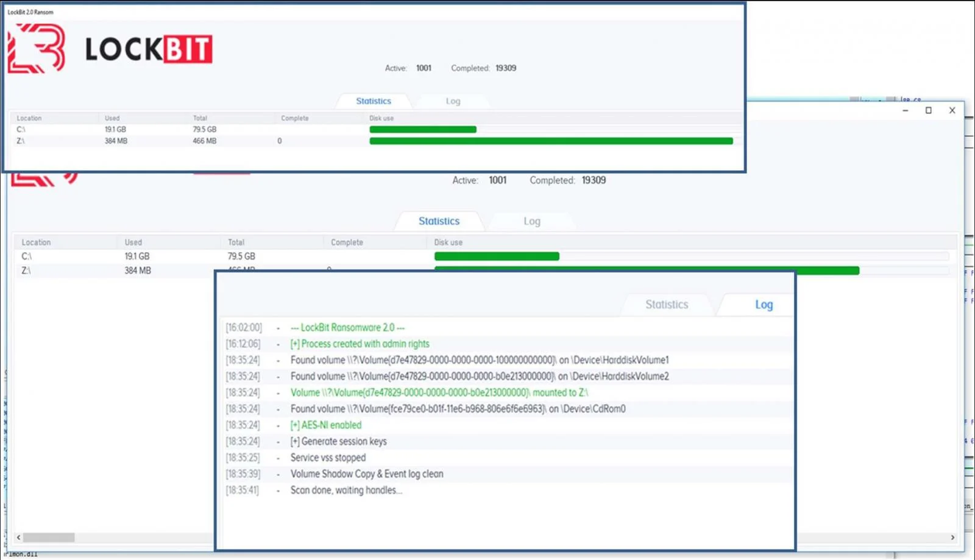
Task: Click the Z:\ disk use bar in the main window
Action: 828,271
